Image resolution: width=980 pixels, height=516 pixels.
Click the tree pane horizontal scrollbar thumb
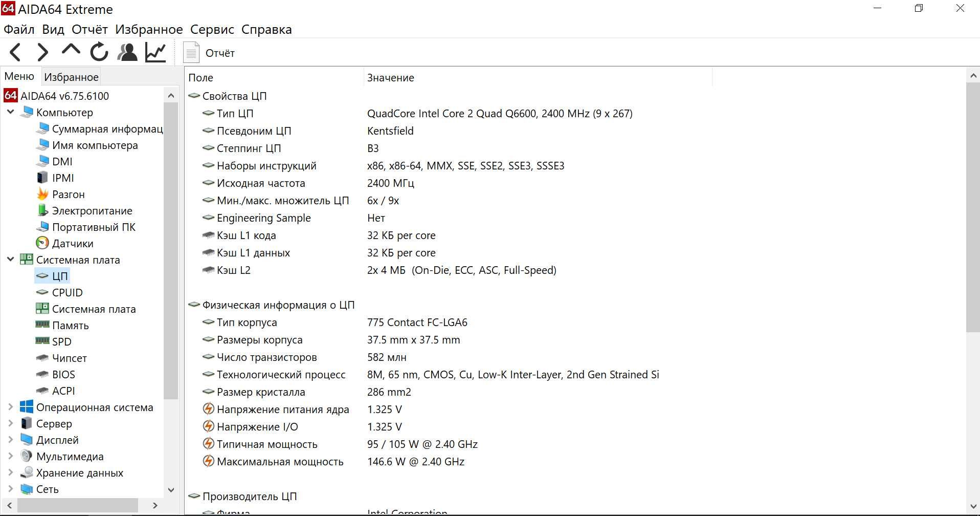tap(77, 505)
